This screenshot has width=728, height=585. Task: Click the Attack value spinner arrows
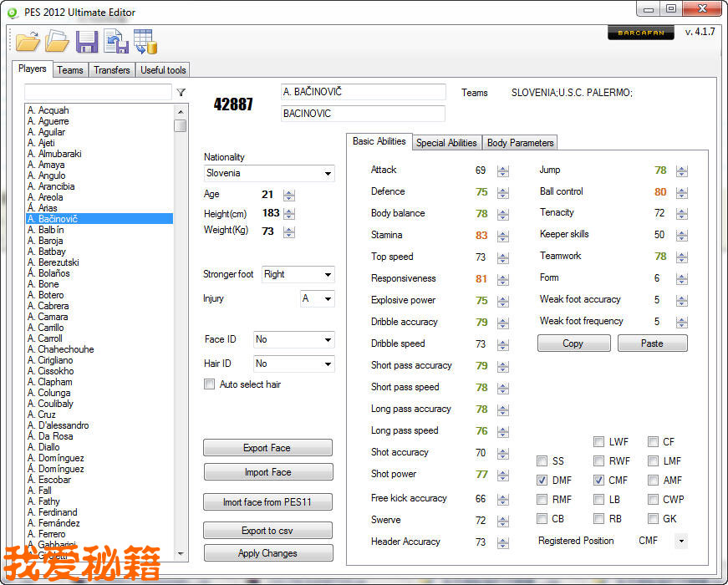(x=502, y=170)
